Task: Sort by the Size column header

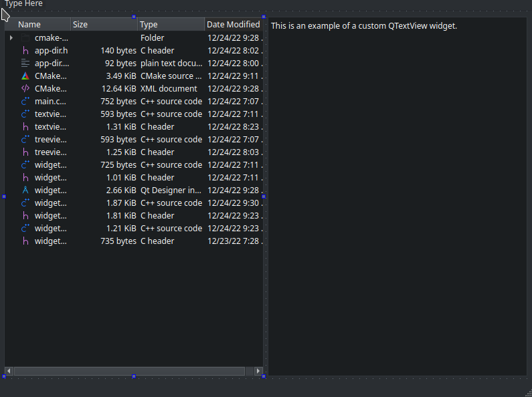Action: click(100, 25)
